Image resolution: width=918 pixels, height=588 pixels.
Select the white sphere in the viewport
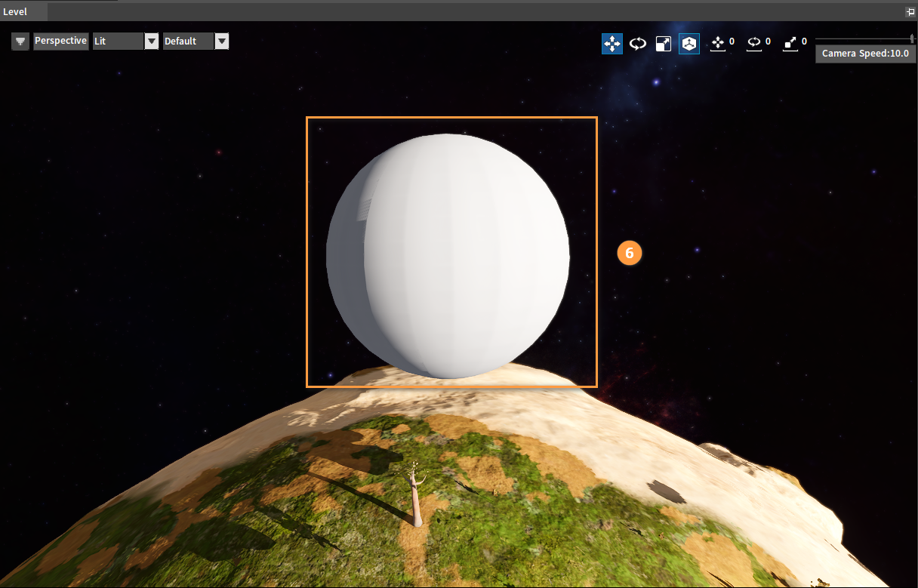click(x=448, y=256)
